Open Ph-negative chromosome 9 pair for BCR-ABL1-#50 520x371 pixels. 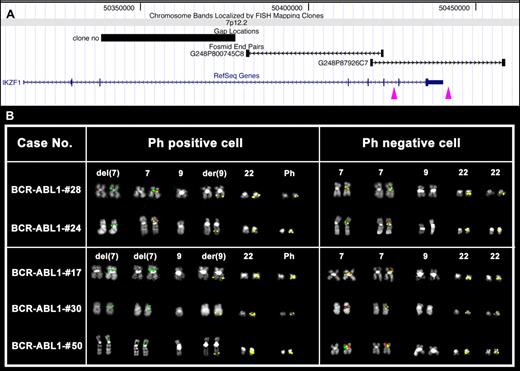pos(426,350)
